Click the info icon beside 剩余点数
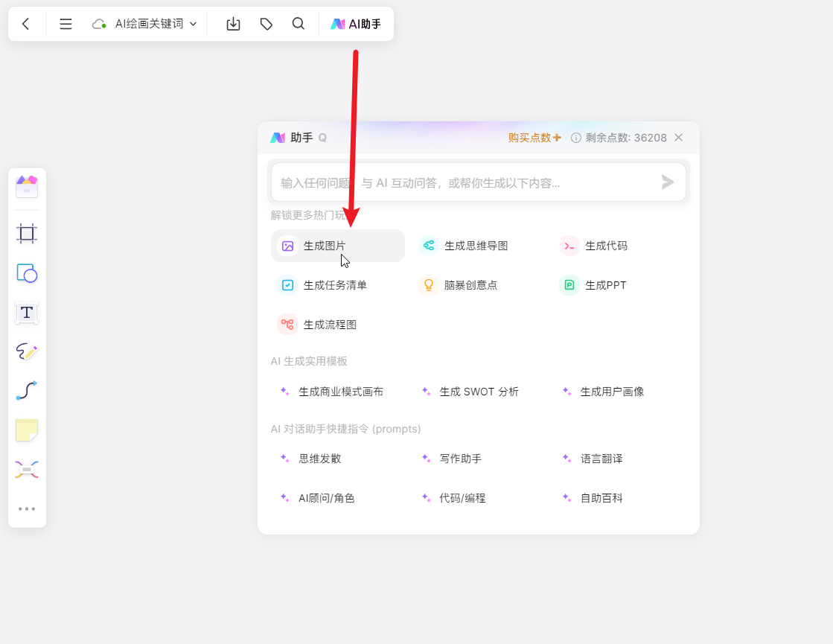 pyautogui.click(x=576, y=138)
